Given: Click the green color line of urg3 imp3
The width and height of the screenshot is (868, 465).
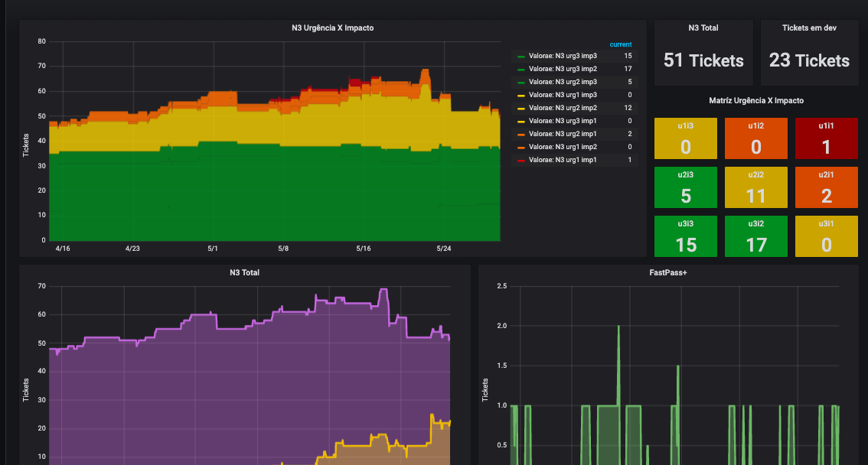Looking at the screenshot, I should tap(521, 57).
